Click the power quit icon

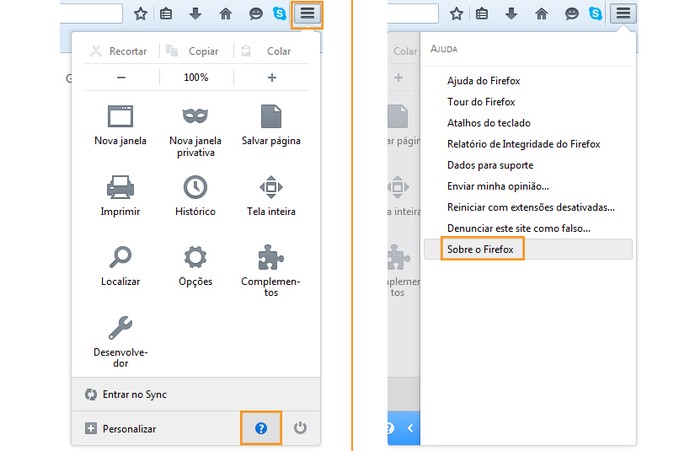pos(300,428)
